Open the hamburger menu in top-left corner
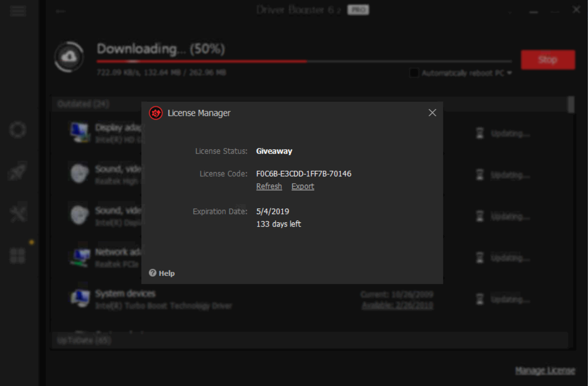 [18, 11]
